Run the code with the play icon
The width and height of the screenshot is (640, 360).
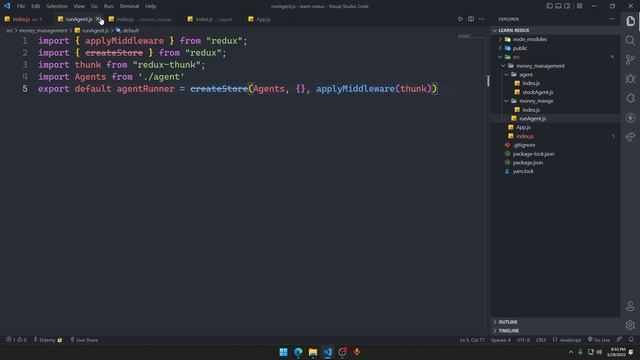click(x=460, y=19)
